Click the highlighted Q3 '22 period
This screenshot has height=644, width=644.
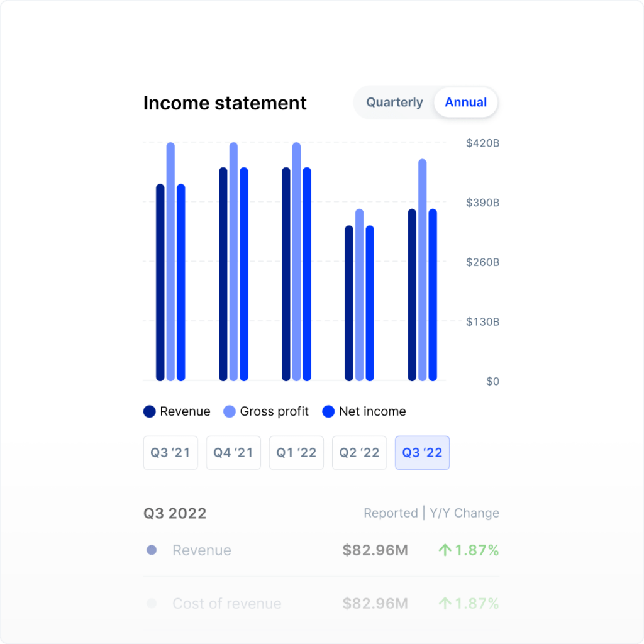422,453
